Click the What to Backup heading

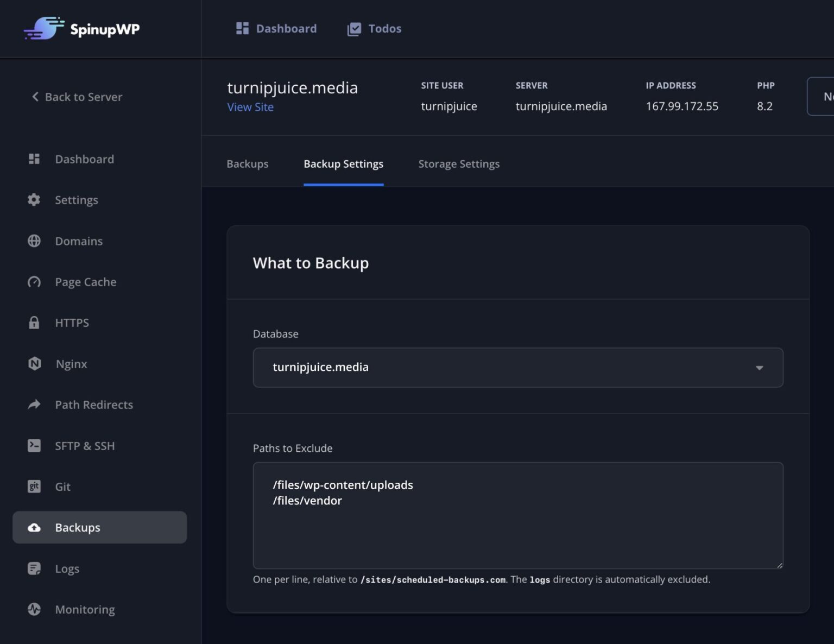coord(311,263)
